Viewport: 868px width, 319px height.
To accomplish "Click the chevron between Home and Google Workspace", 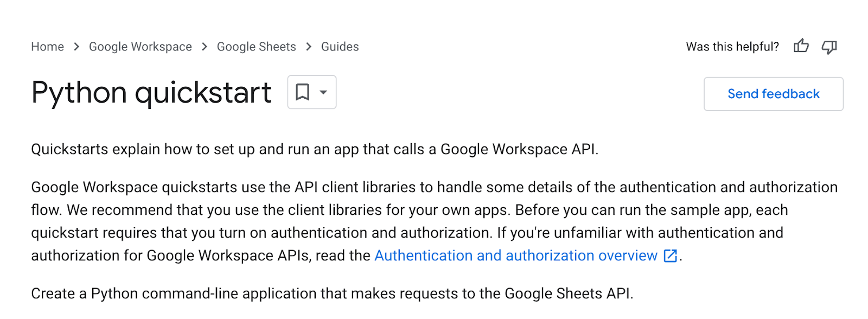I will (76, 47).
